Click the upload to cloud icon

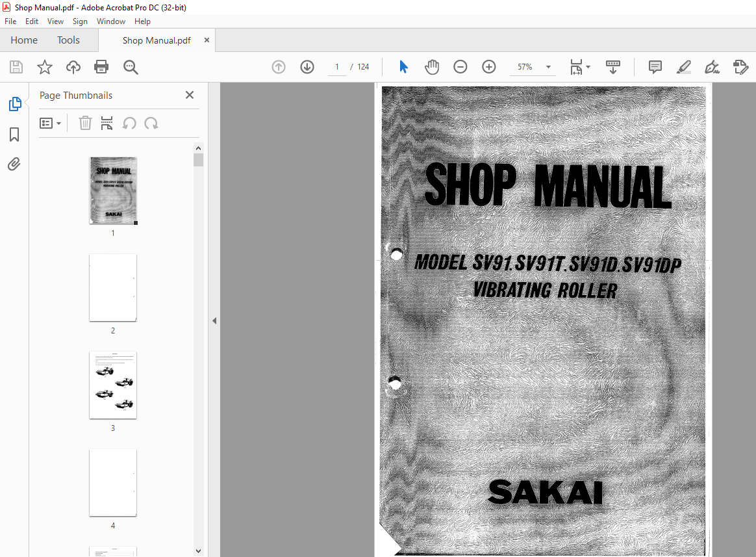73,66
